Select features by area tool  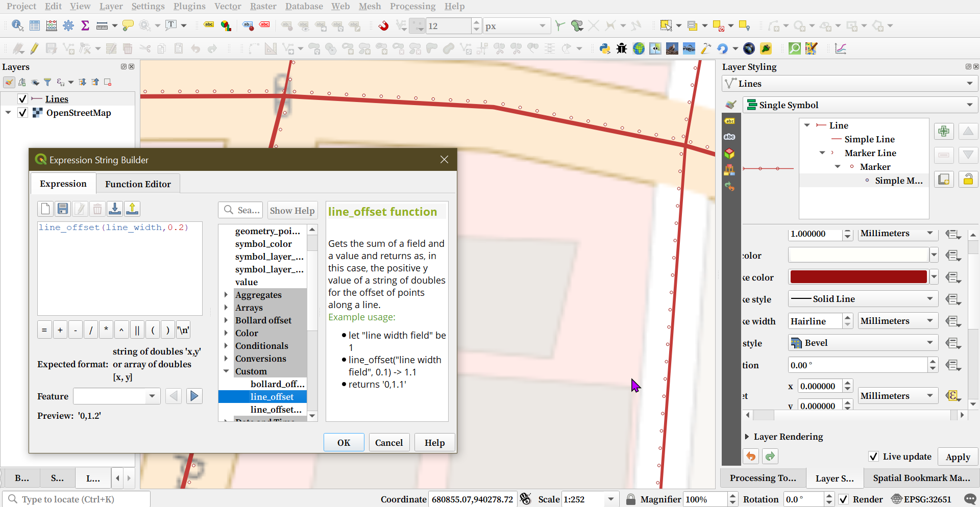tap(666, 26)
